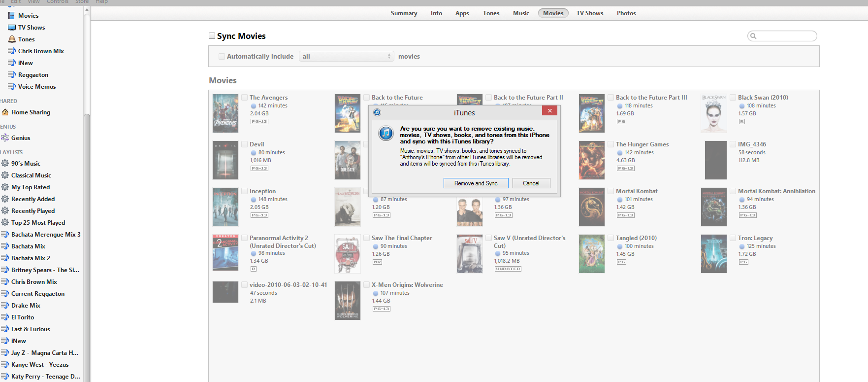Click the Black Swan poster thumbnail

click(x=714, y=113)
